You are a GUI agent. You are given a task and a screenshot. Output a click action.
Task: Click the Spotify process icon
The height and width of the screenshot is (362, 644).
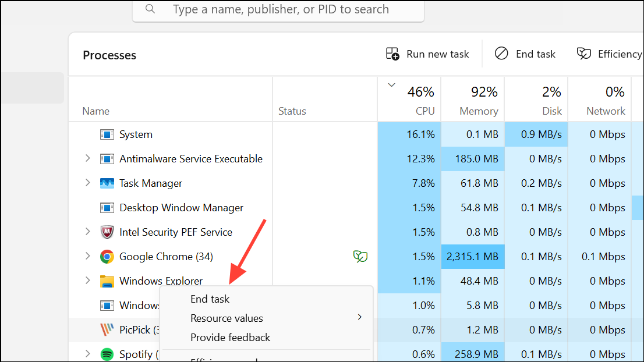(107, 354)
